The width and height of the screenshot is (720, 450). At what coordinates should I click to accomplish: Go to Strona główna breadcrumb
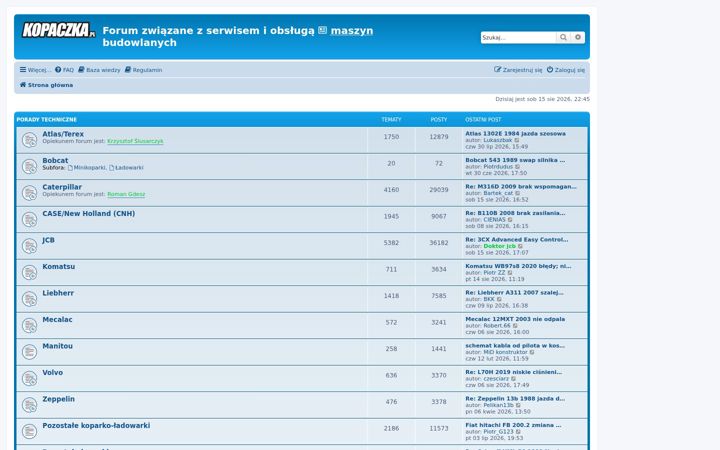tap(46, 85)
